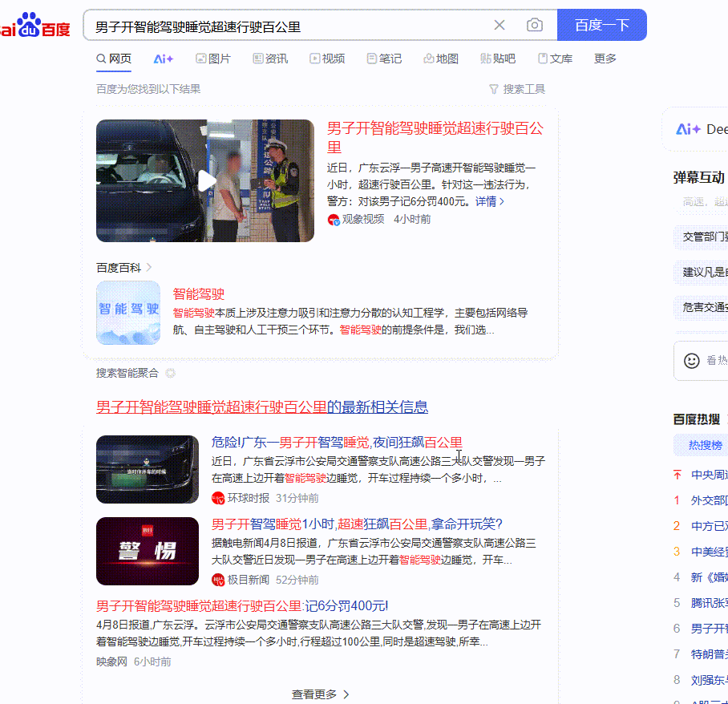Viewport: 728px width, 704px height.
Task: Open 记6分罚400元 article from 映象网
Action: click(x=242, y=605)
